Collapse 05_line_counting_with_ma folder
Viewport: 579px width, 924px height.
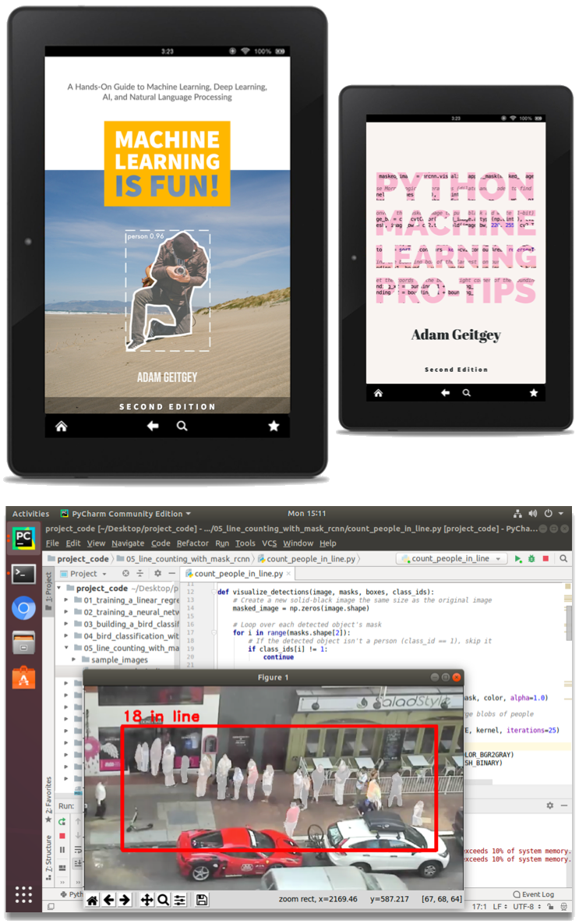pyautogui.click(x=66, y=648)
